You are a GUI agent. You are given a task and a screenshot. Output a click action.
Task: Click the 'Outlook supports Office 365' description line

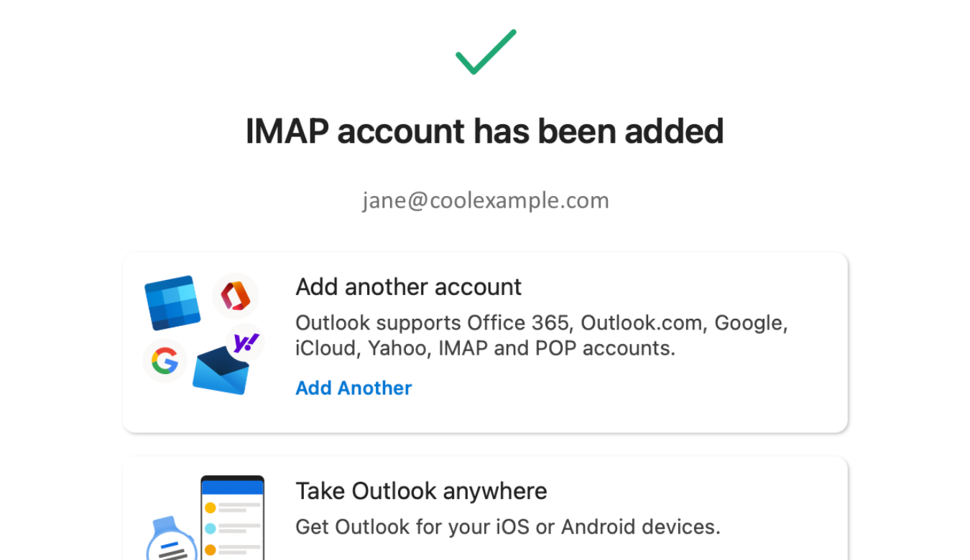point(542,323)
